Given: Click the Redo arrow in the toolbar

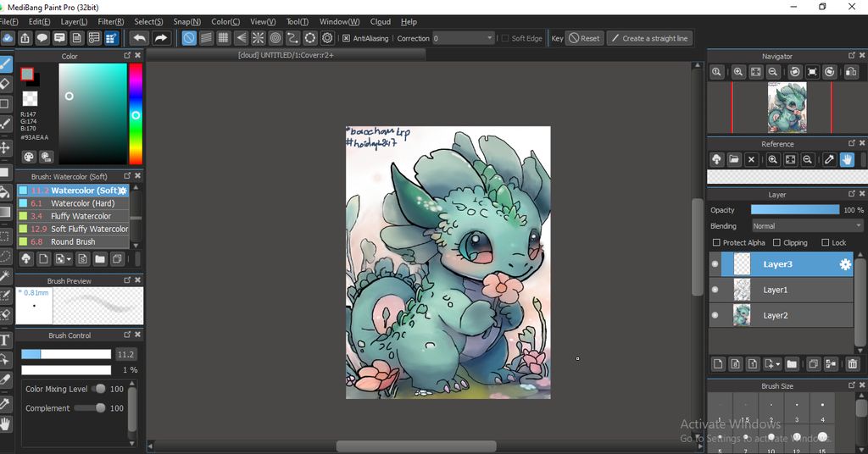Looking at the screenshot, I should coord(160,38).
